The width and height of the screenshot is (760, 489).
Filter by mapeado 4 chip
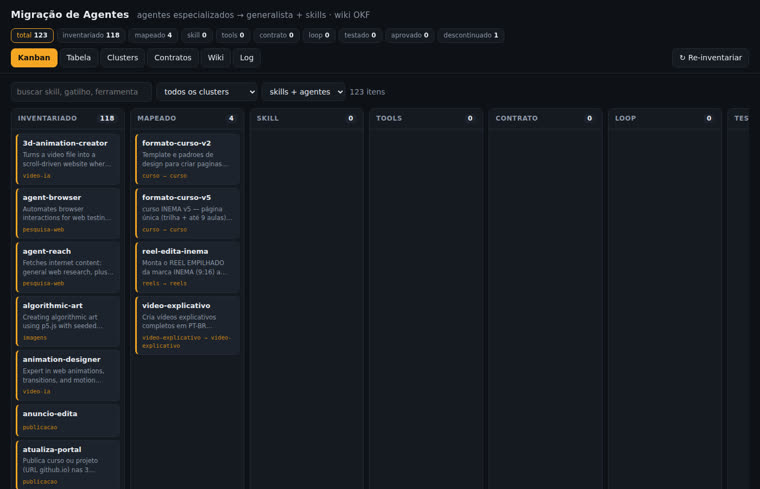(x=153, y=35)
